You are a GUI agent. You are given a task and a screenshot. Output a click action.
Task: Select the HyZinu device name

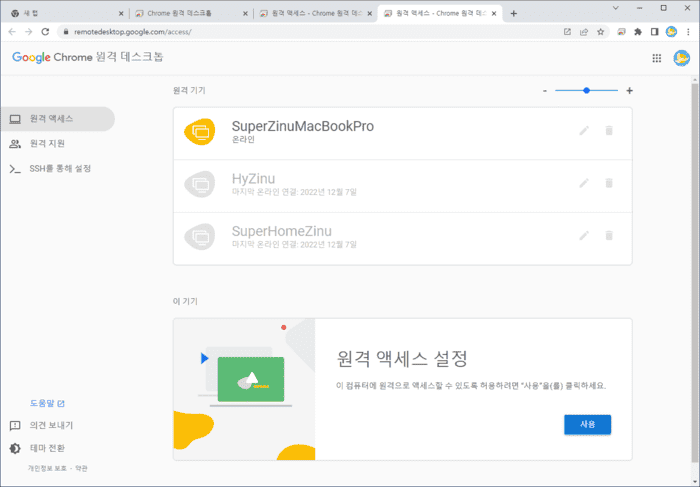click(253, 179)
